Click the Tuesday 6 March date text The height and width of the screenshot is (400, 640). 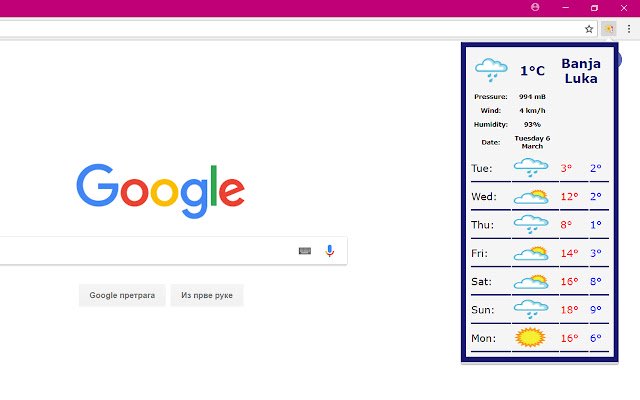(x=532, y=142)
